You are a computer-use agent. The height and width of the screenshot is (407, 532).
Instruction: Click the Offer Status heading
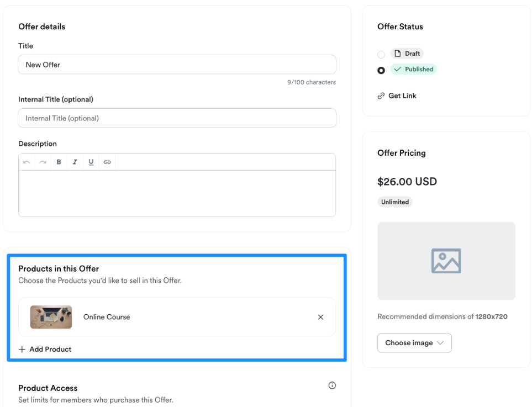[400, 27]
